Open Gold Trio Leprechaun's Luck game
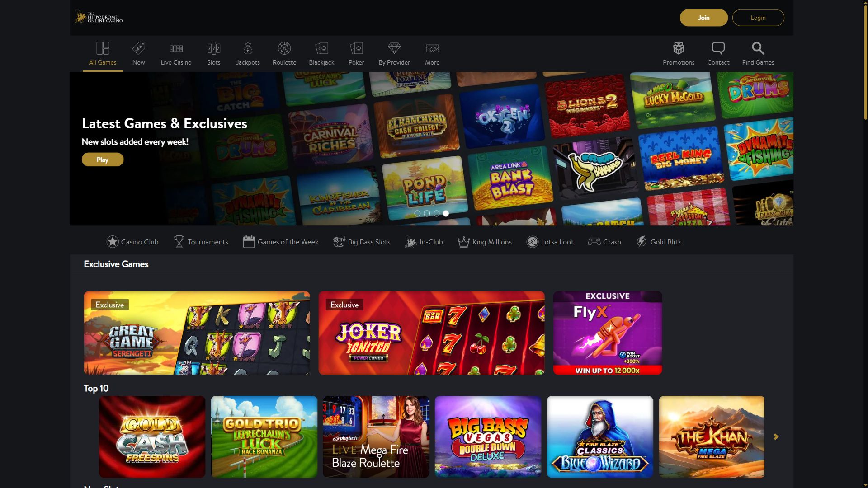 point(264,436)
